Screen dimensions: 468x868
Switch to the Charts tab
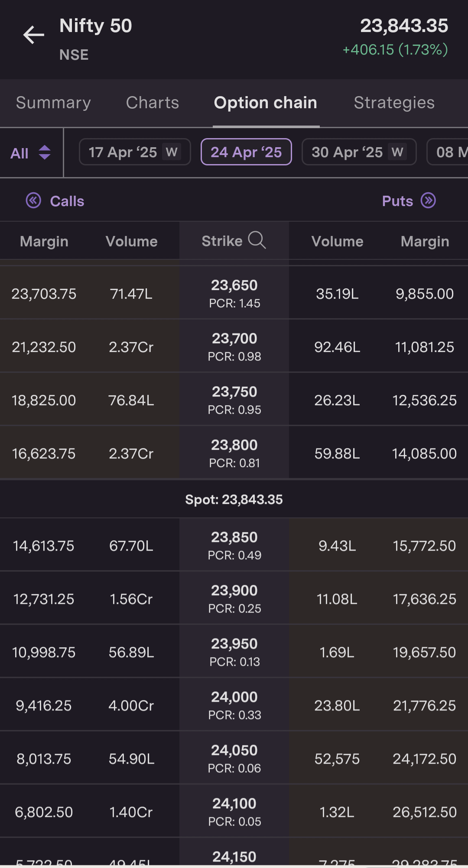point(153,103)
